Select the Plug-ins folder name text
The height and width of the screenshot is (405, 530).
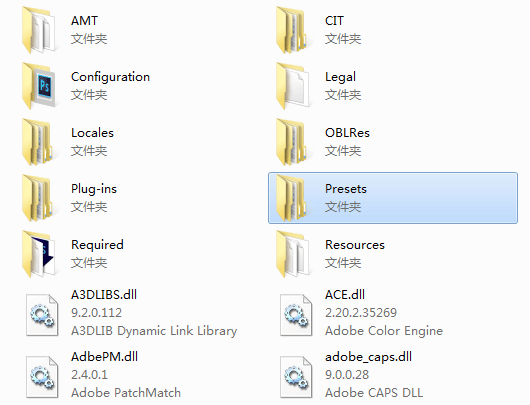point(94,189)
